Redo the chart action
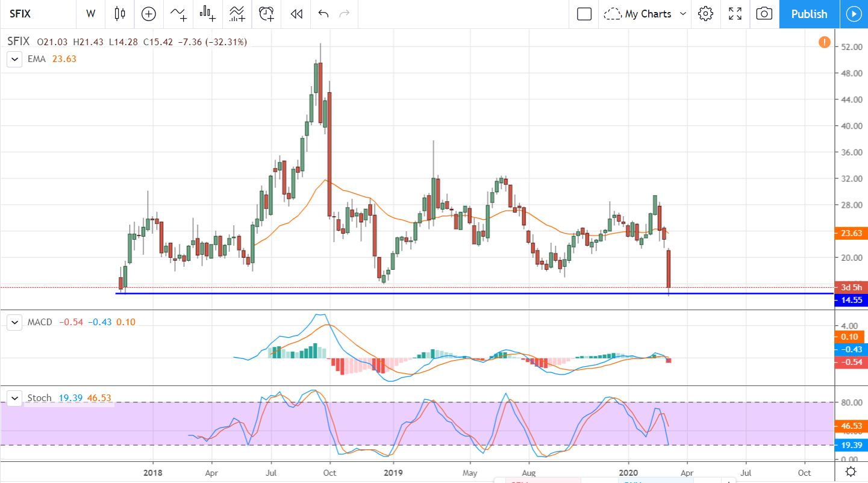Screen dimensions: 868x483 [x=345, y=14]
